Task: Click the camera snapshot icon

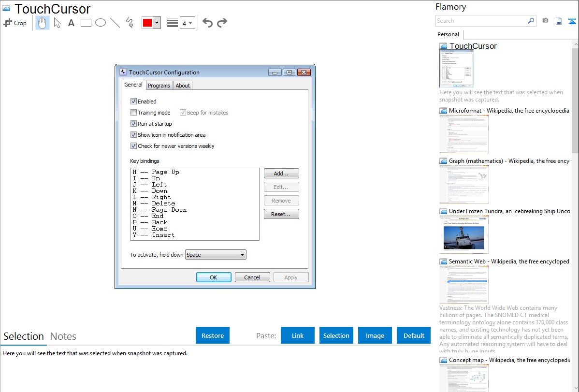Action: click(x=545, y=21)
